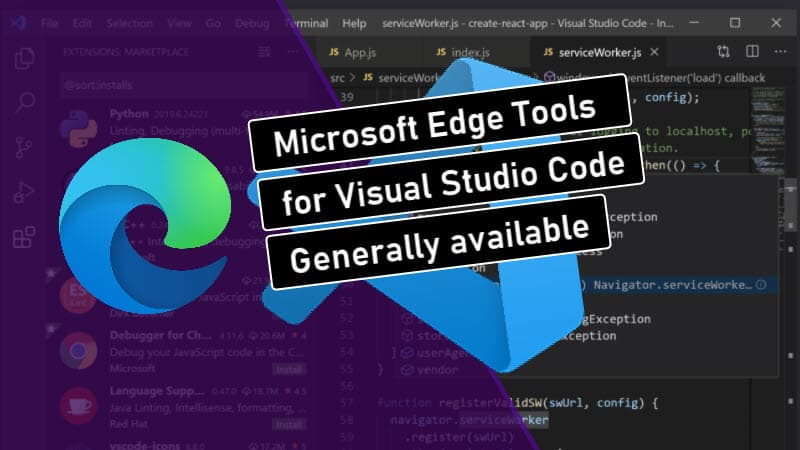Maximize the Visual Studio Code window
Image resolution: width=800 pixels, height=450 pixels.
[735, 23]
